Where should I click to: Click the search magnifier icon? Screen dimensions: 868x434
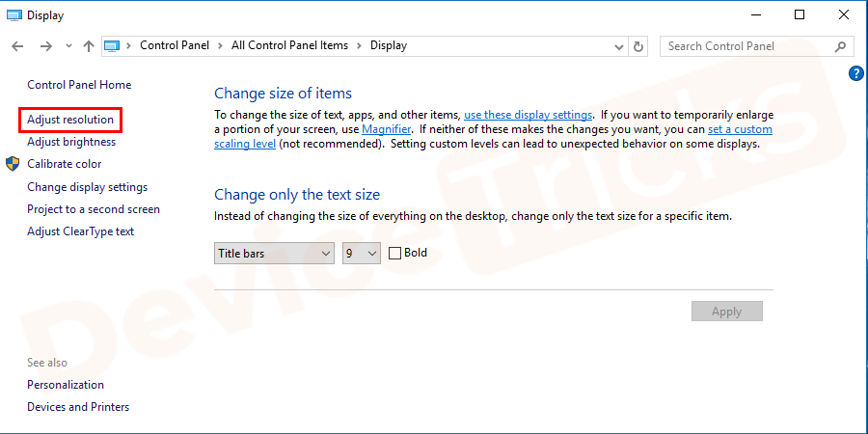tap(841, 46)
